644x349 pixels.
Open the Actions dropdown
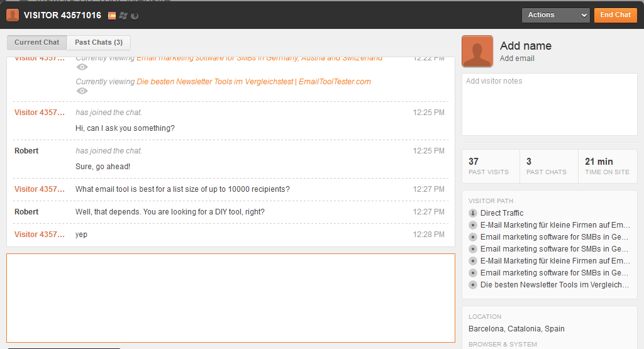point(555,15)
